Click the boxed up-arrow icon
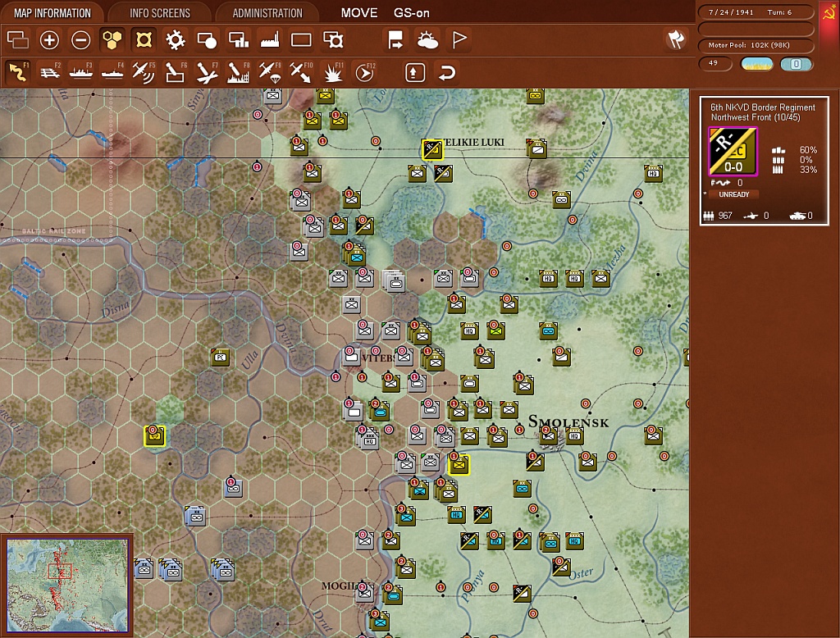The height and width of the screenshot is (638, 840). coord(415,72)
